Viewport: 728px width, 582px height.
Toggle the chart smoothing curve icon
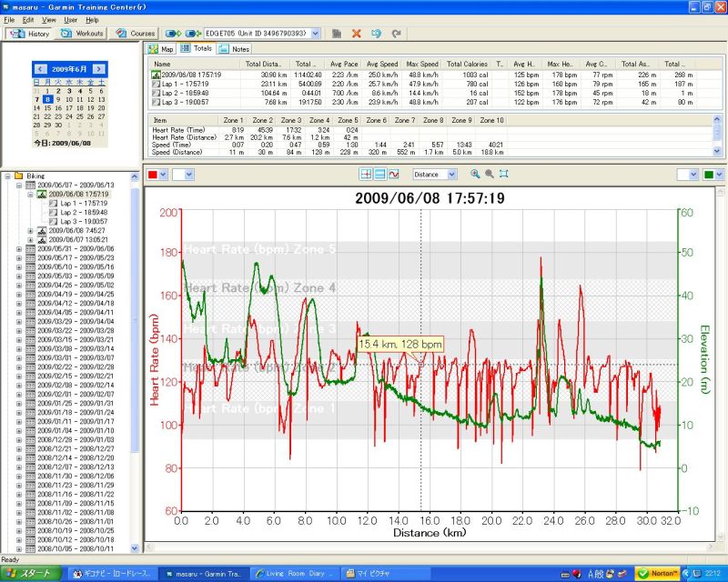point(394,174)
